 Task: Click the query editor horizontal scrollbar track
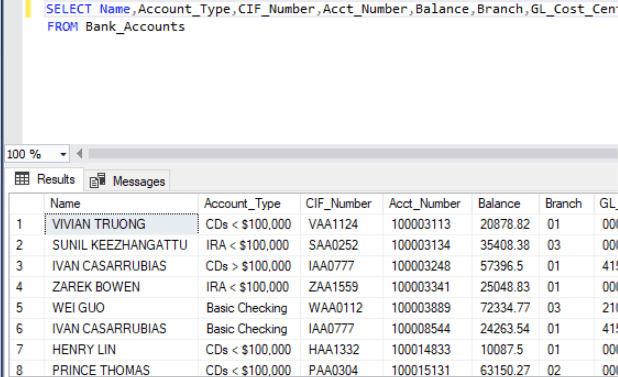coord(353,154)
